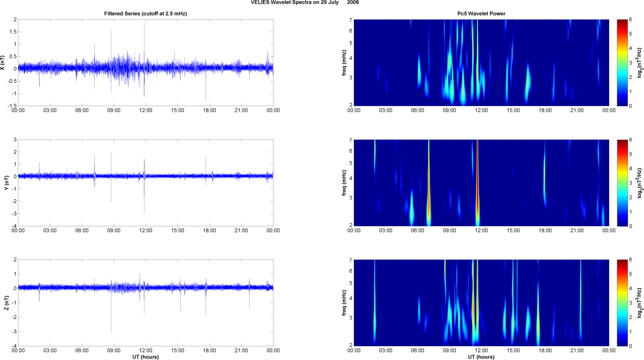
Task: Open the X component filtered time series plot
Action: (146, 63)
